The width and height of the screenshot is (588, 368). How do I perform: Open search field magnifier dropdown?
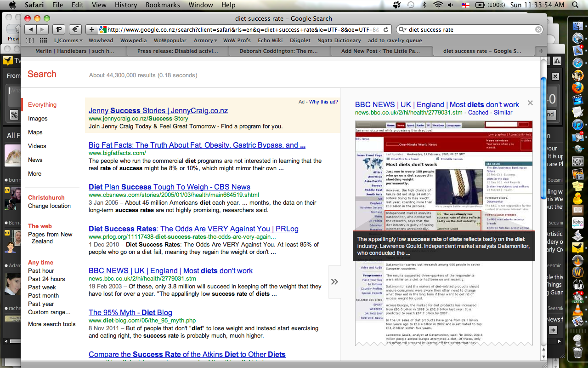pyautogui.click(x=402, y=29)
